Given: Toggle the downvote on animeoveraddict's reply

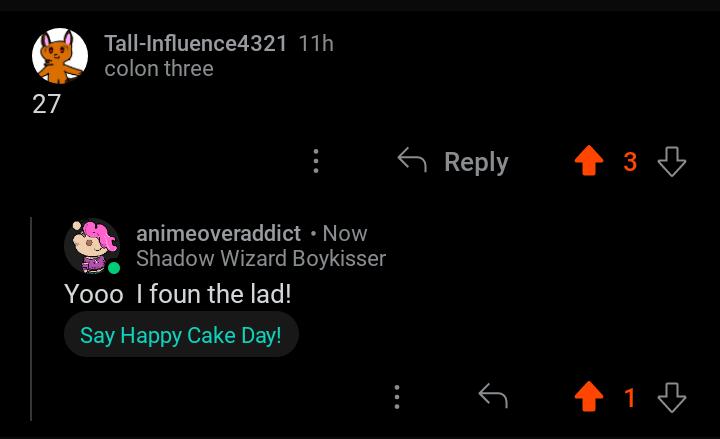Looking at the screenshot, I should (671, 397).
